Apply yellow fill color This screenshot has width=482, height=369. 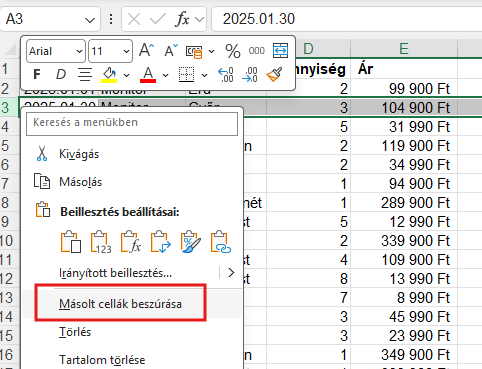pyautogui.click(x=109, y=75)
